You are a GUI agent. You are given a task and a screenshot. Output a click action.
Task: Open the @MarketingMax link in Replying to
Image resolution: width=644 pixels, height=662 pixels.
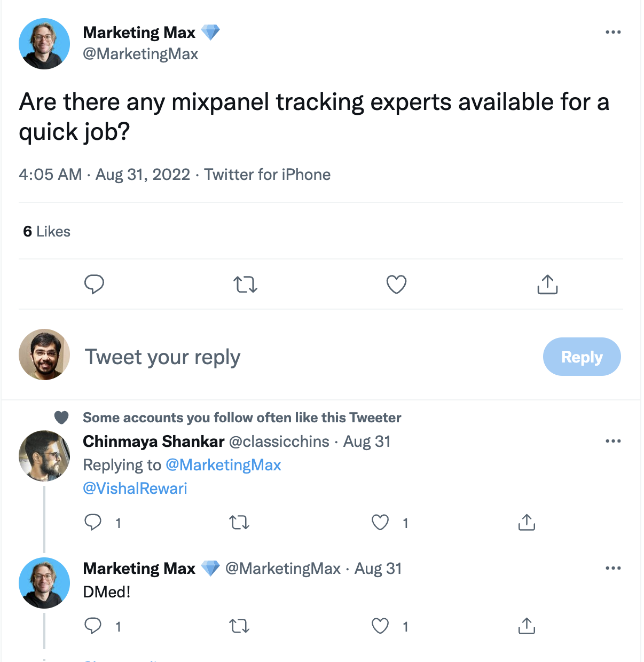click(223, 465)
